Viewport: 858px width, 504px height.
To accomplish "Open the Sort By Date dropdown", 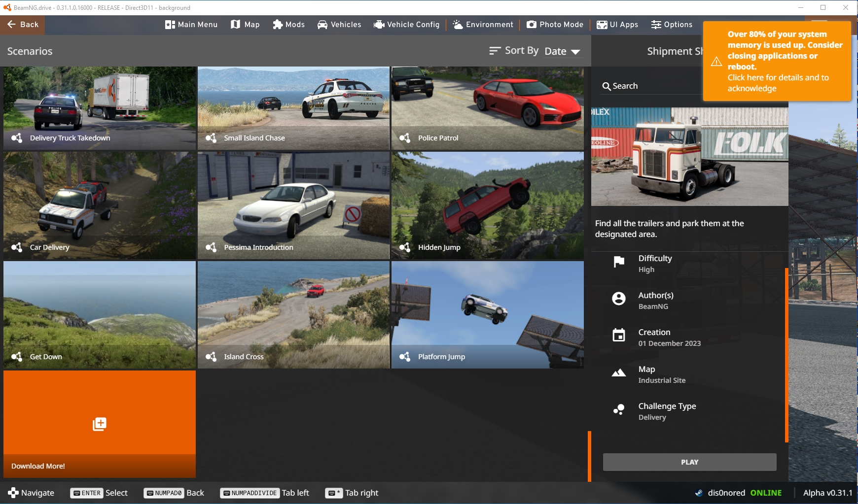I will [x=562, y=51].
